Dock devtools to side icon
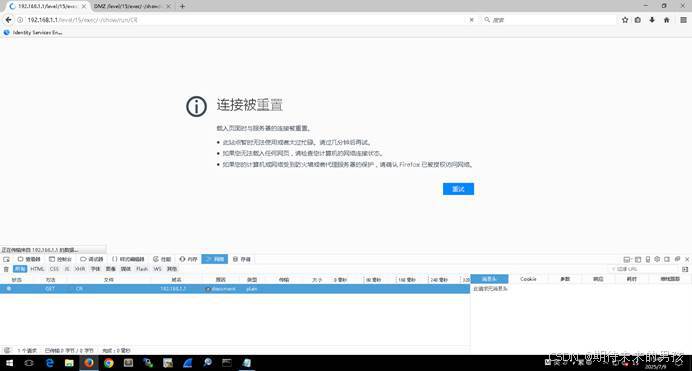Screen dimensions: 692x371 click(x=667, y=259)
